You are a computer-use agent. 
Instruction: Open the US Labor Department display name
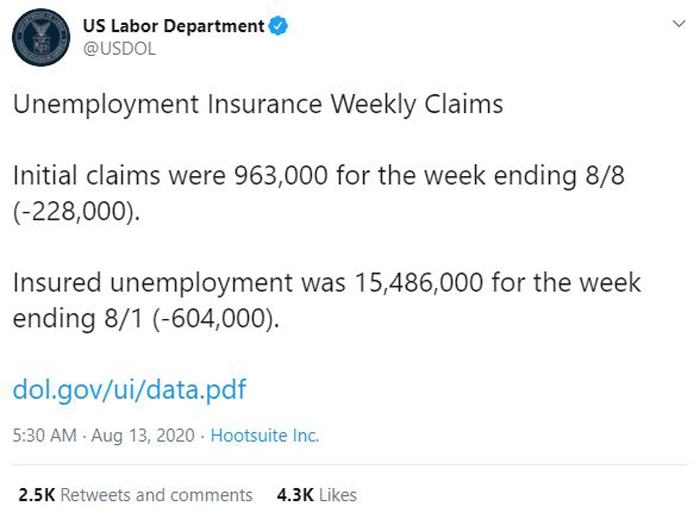coord(174,26)
